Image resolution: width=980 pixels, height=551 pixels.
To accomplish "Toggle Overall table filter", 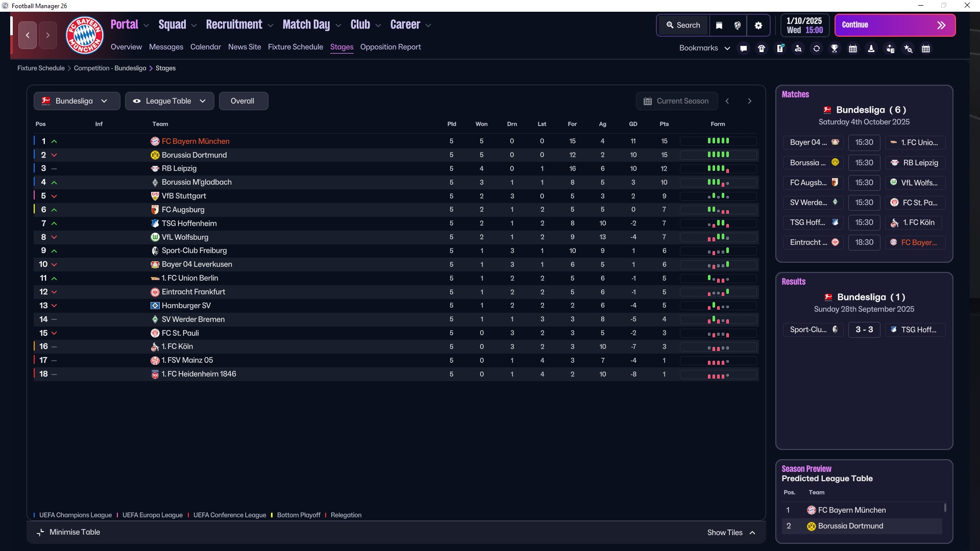I will click(243, 101).
